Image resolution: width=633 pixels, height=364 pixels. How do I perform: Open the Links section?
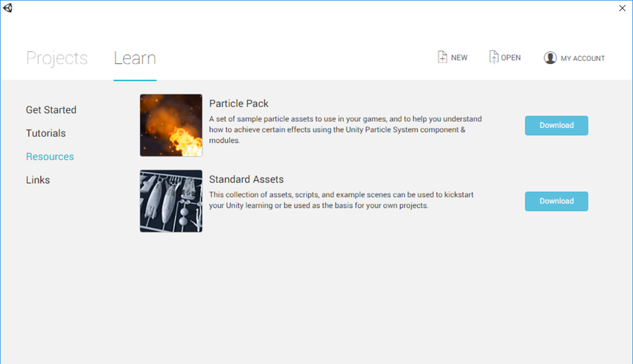coord(38,180)
